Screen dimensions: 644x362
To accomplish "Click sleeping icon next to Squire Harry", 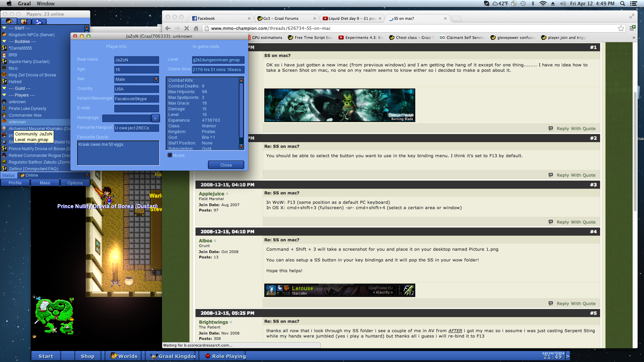I will [4, 62].
